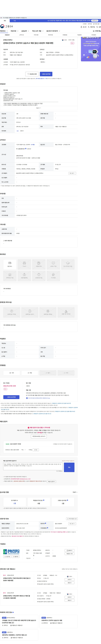Image resolution: width=101 pixels, height=644 pixels.
Task: Jump to the 전형방법 section tab
Action: (65, 35)
